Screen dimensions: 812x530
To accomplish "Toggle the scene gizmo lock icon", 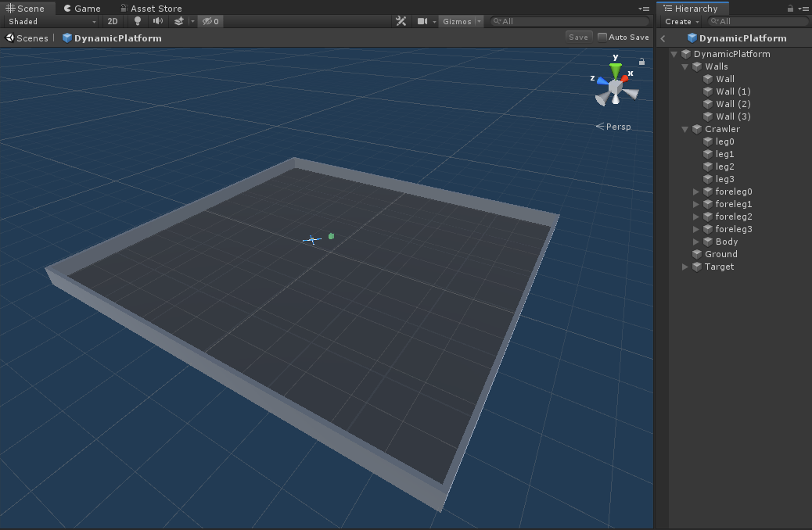I will click(x=641, y=62).
